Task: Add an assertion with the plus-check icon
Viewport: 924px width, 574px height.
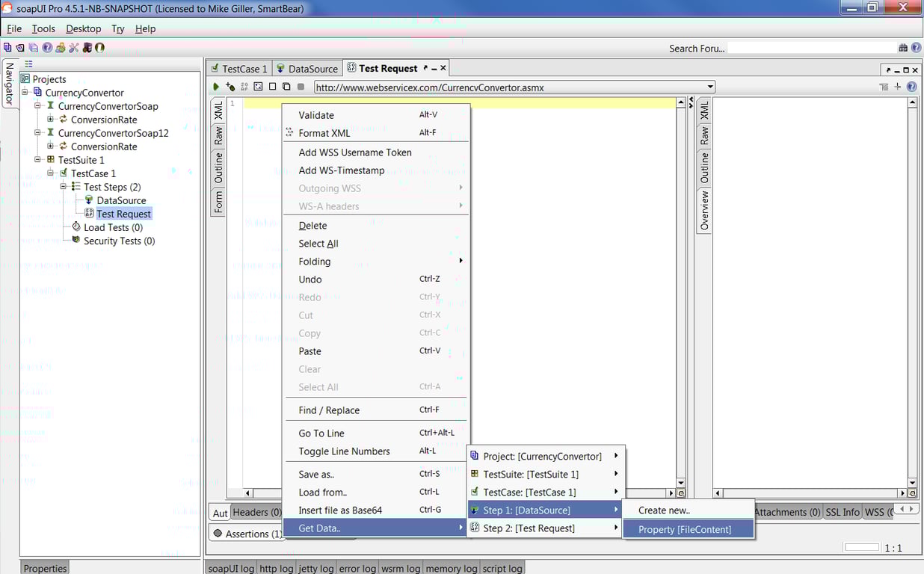Action: (x=230, y=87)
